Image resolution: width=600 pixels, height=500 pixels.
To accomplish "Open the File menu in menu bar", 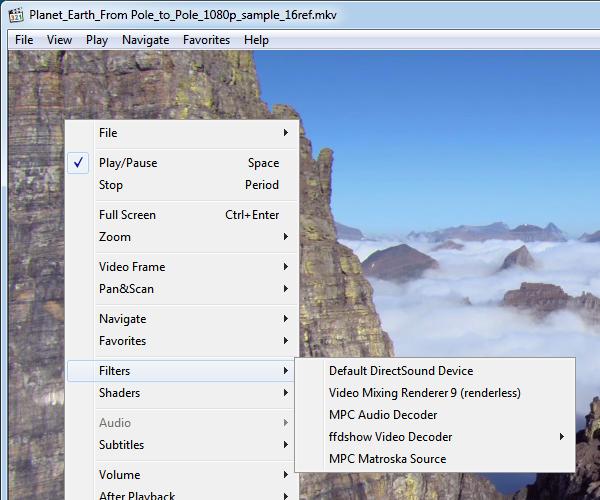I will pos(24,40).
